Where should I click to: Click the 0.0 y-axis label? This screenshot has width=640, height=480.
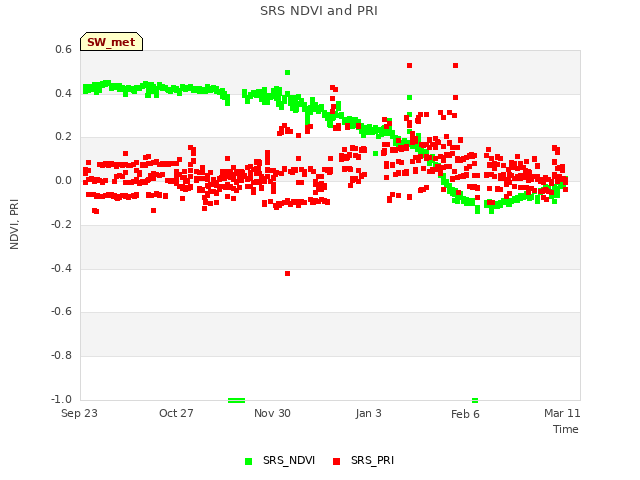click(x=63, y=180)
